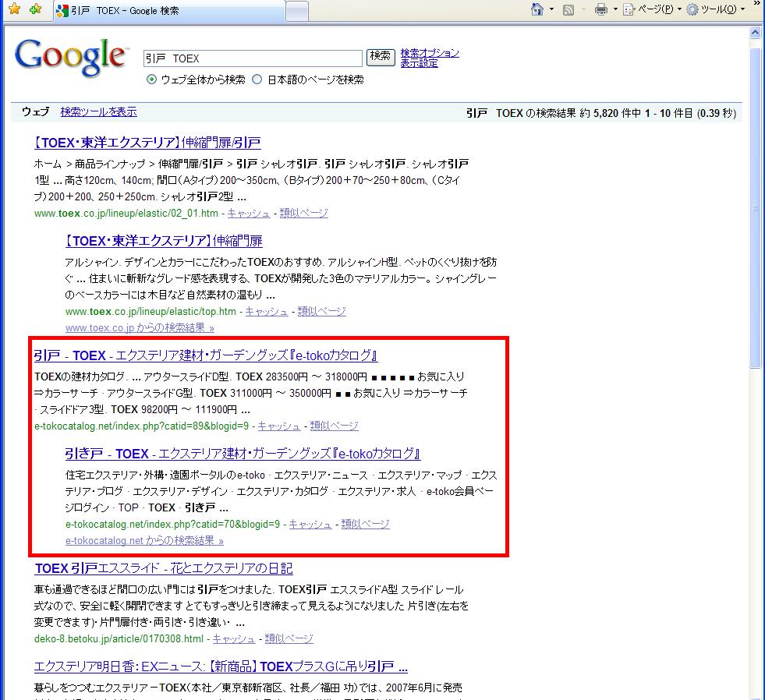765x700 pixels.
Task: Click the vertical scrollbar thumb
Action: coord(755,207)
